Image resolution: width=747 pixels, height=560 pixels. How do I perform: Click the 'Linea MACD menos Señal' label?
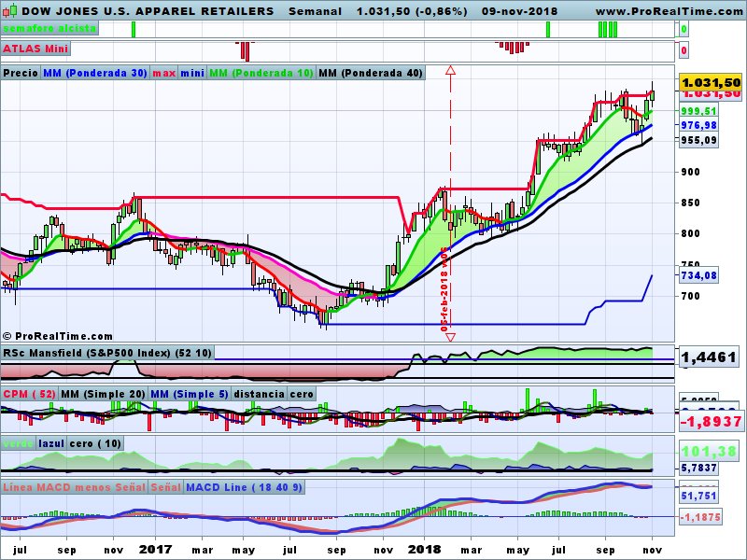coord(75,487)
